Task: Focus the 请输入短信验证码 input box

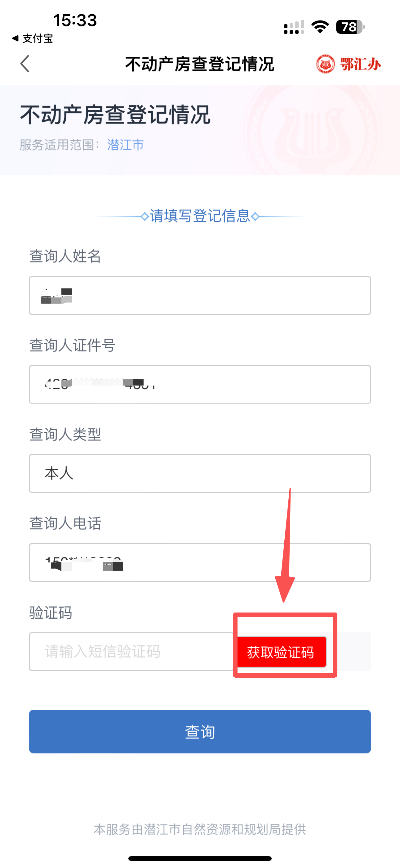Action: [x=131, y=651]
